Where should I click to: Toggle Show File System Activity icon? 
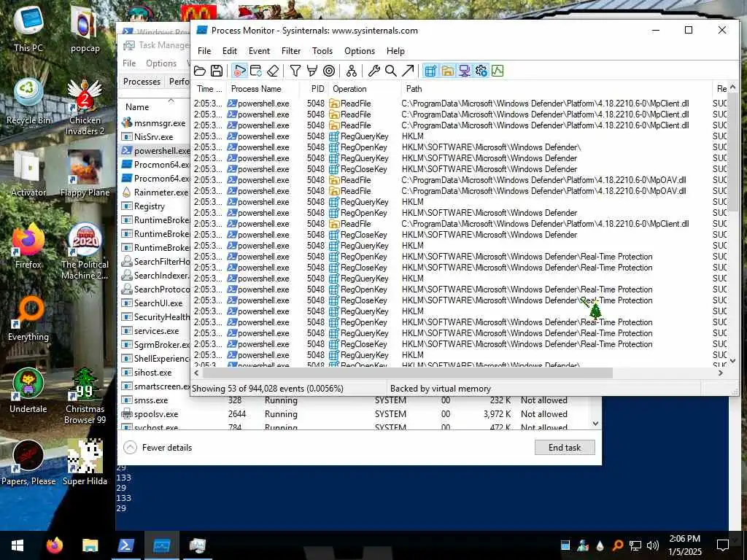point(447,71)
